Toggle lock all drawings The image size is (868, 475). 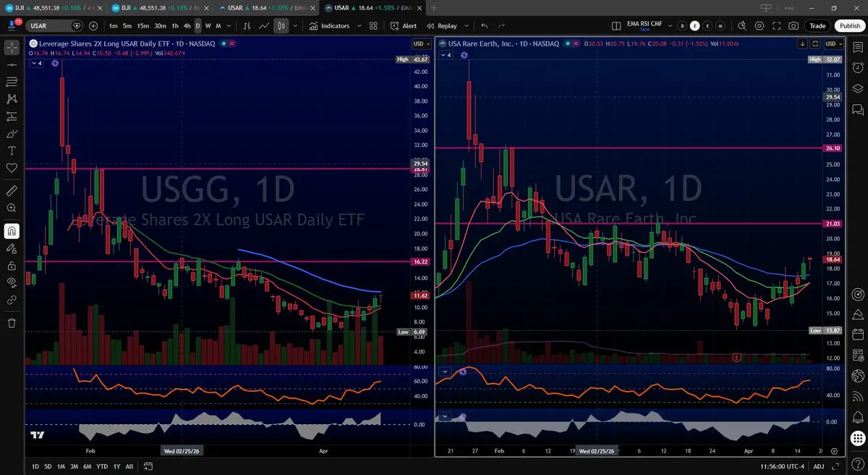tap(12, 266)
